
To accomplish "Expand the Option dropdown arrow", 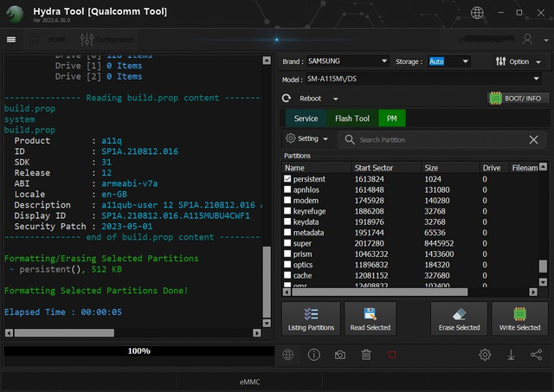I will pos(538,62).
